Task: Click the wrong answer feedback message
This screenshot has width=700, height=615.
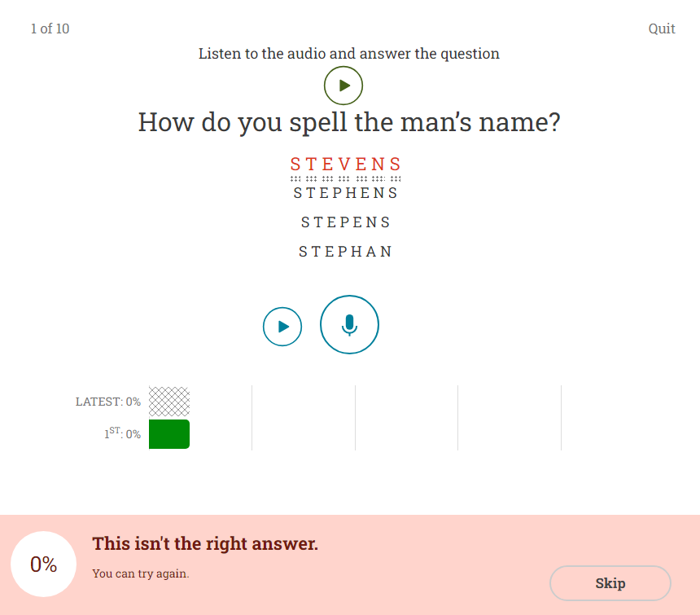Action: (x=205, y=544)
